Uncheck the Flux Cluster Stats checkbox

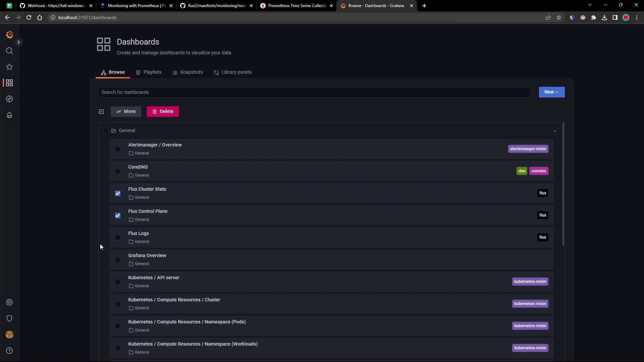118,193
